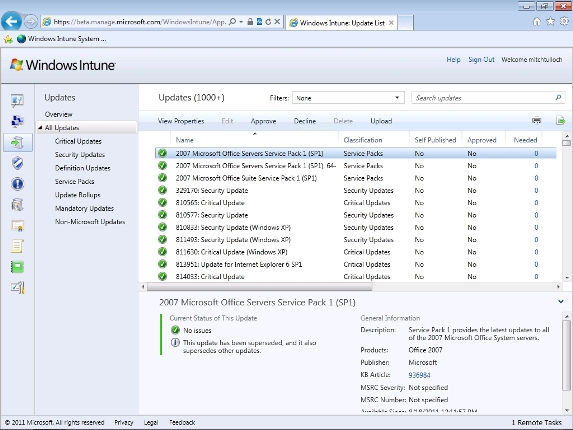Image resolution: width=573 pixels, height=430 pixels.
Task: Click browser forward arrow button
Action: tap(31, 22)
